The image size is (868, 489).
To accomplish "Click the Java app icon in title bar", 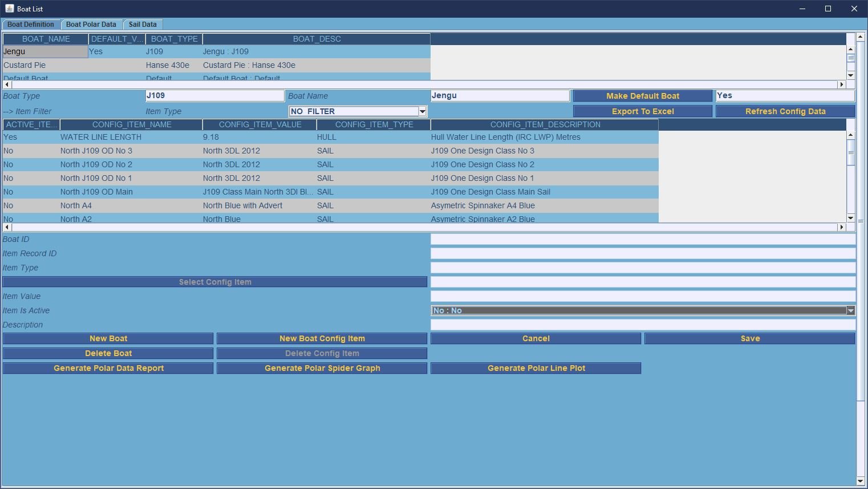I will coord(9,9).
